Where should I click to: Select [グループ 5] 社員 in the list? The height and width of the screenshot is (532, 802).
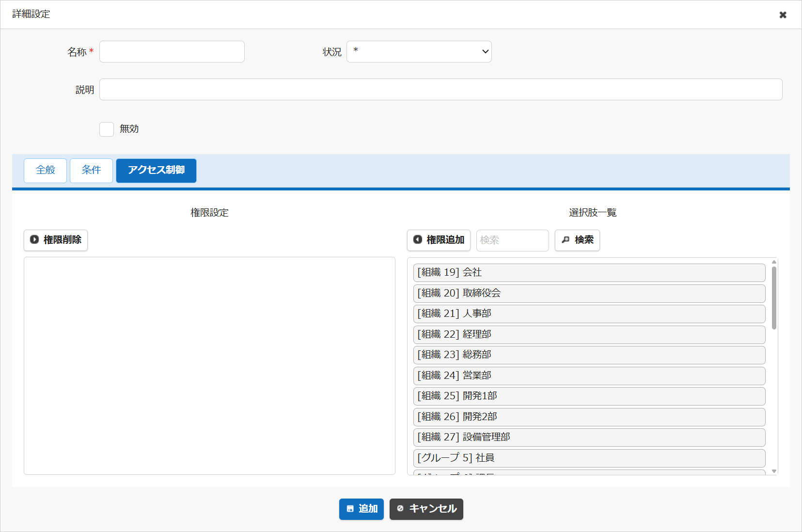(x=589, y=458)
